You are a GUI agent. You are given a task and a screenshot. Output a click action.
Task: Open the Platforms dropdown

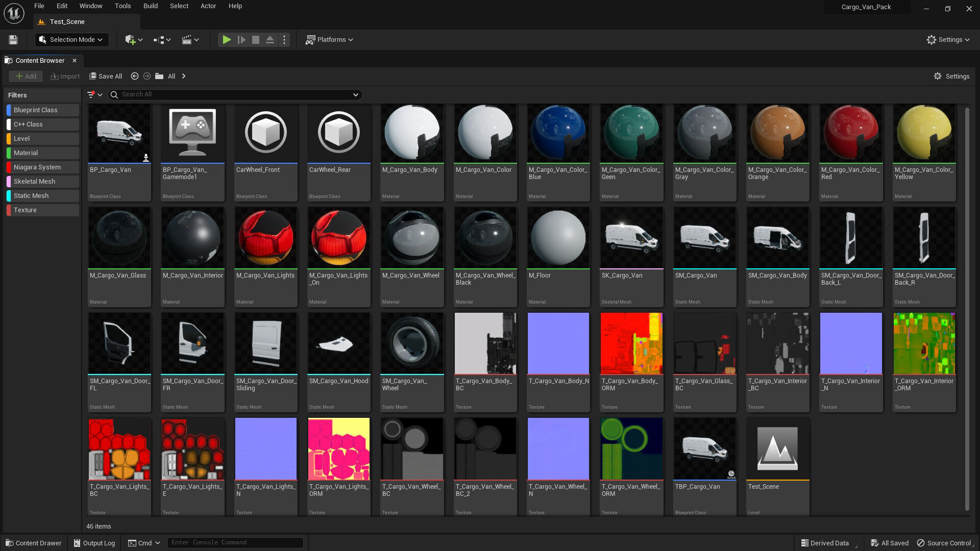click(329, 39)
